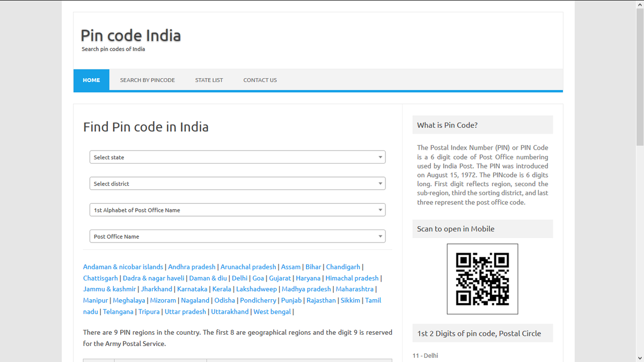
Task: Click the '11 - Delhi' entry
Action: (426, 356)
